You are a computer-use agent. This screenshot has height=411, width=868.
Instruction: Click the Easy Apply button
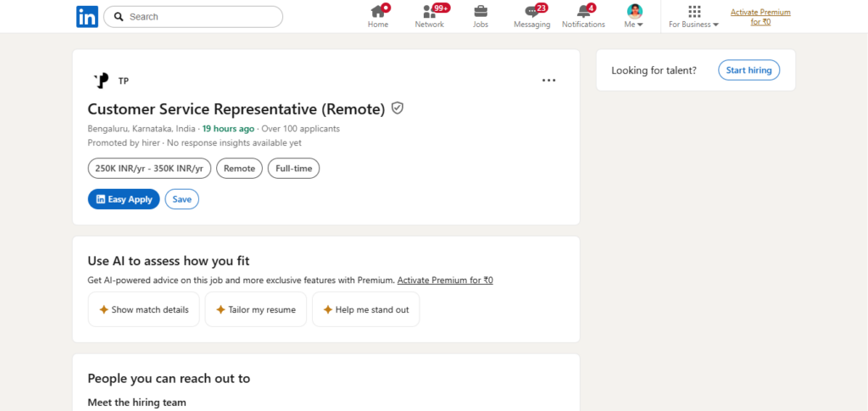pos(124,199)
